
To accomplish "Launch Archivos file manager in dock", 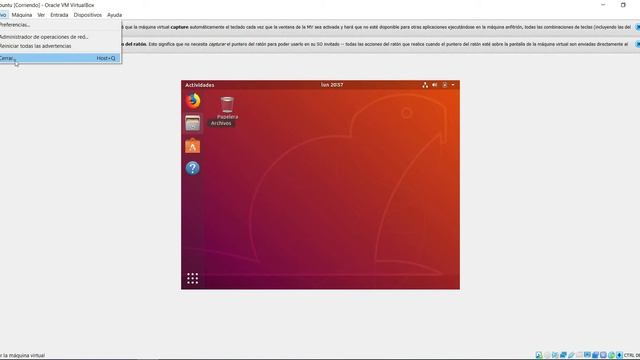I will point(193,123).
